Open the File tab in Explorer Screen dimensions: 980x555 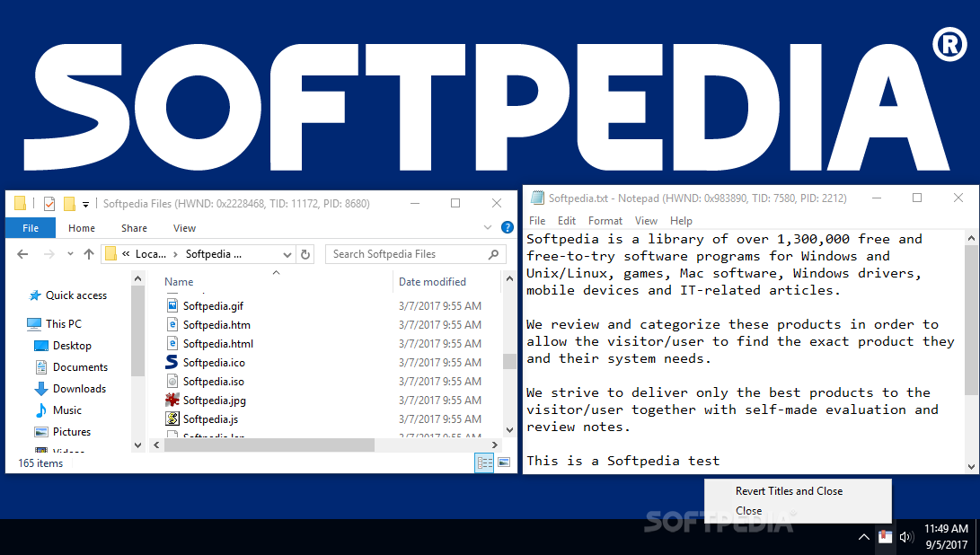(31, 228)
